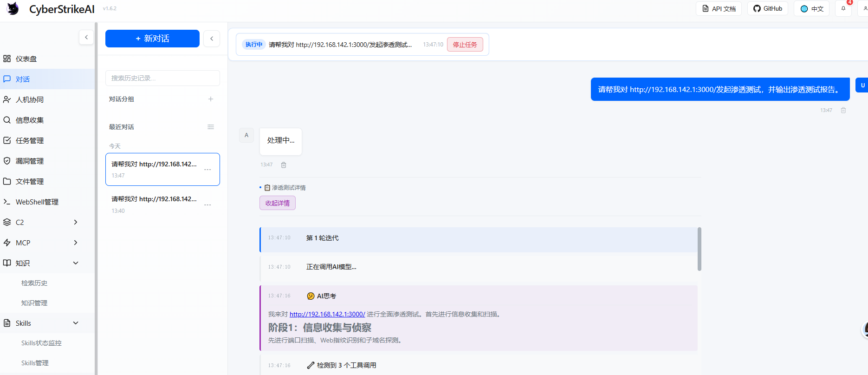868x375 pixels.
Task: Open the notification bell icon
Action: click(843, 8)
